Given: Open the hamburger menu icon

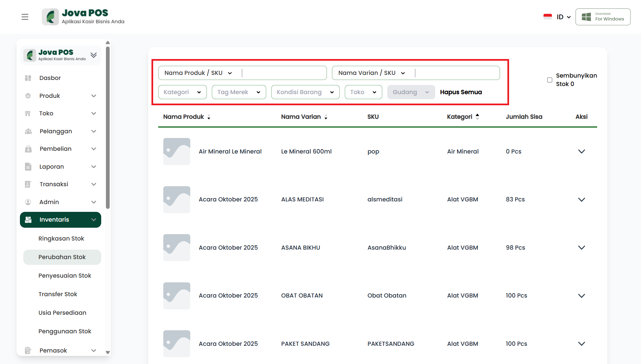Looking at the screenshot, I should 25,17.
